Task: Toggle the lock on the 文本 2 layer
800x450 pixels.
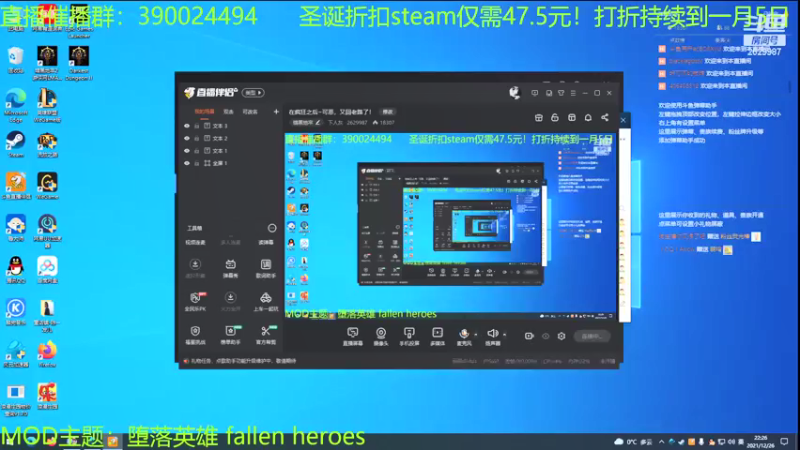Action: click(x=196, y=138)
